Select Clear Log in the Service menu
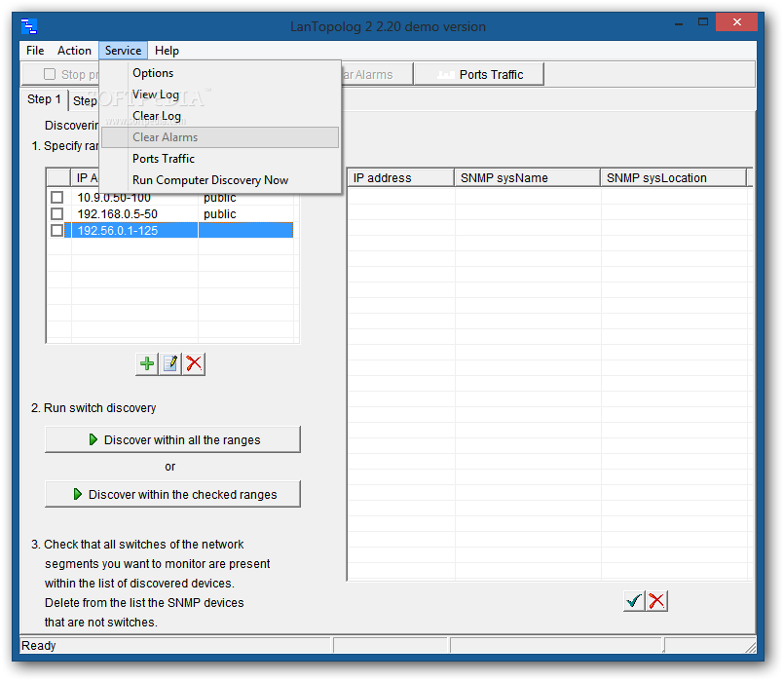Screen dimensions: 784x681 pos(220,116)
